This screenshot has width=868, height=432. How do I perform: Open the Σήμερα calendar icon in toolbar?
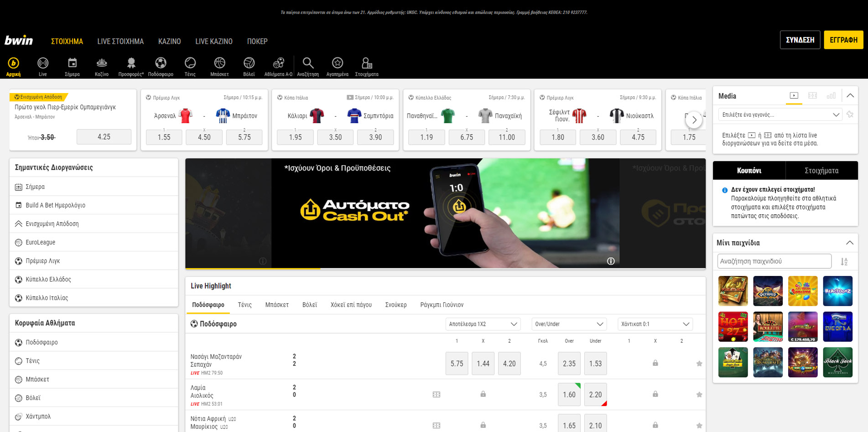coord(72,67)
